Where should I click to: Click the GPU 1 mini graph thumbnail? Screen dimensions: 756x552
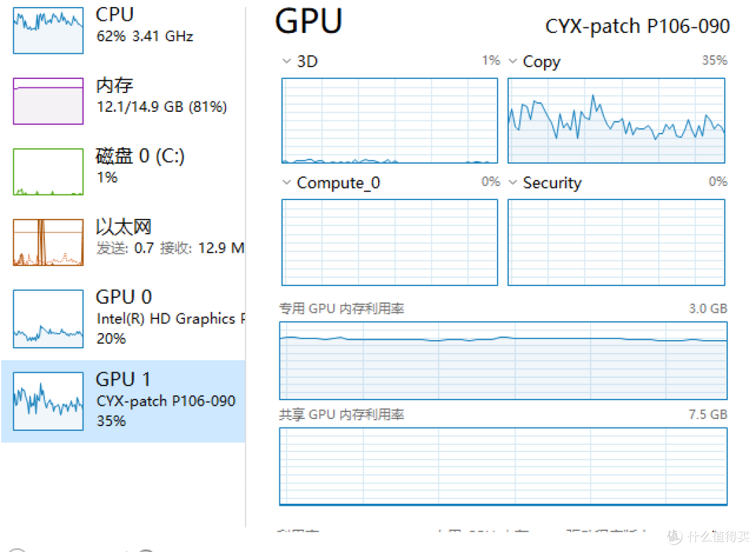(x=48, y=401)
